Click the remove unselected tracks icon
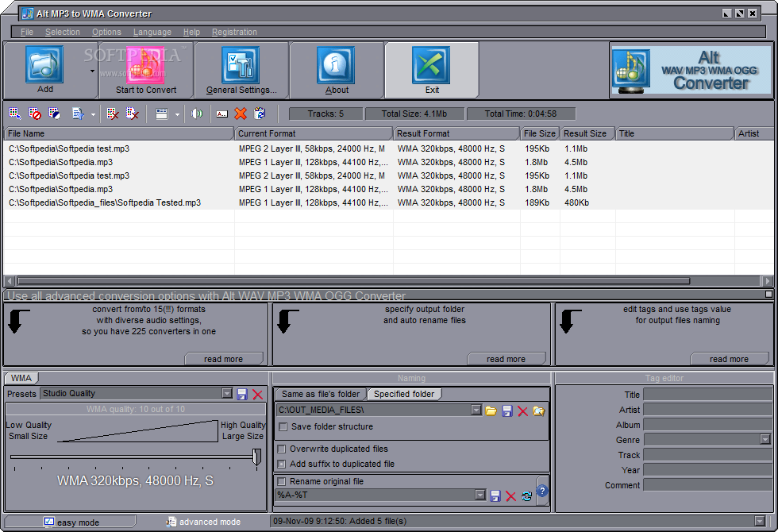Image resolution: width=778 pixels, height=532 pixels. pos(132,114)
